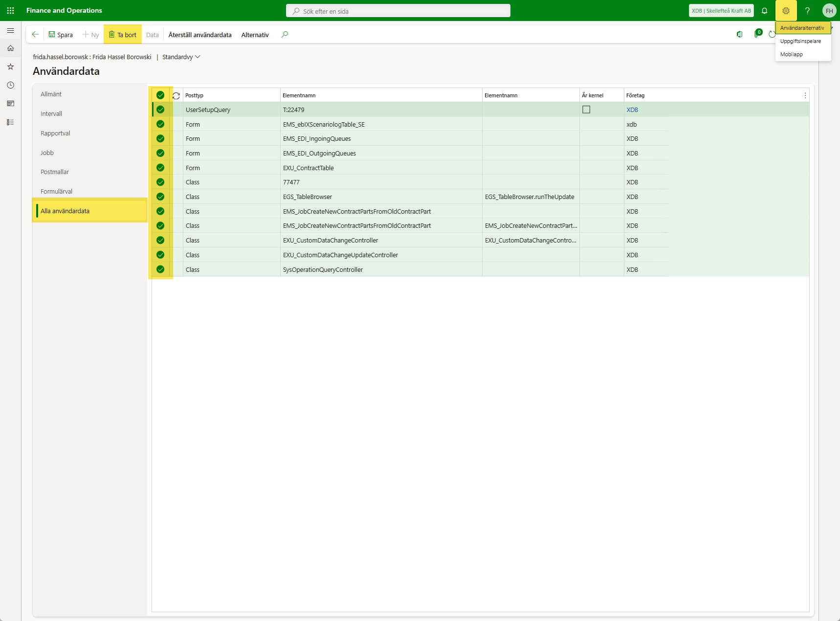Click the notification bell icon

tap(764, 11)
